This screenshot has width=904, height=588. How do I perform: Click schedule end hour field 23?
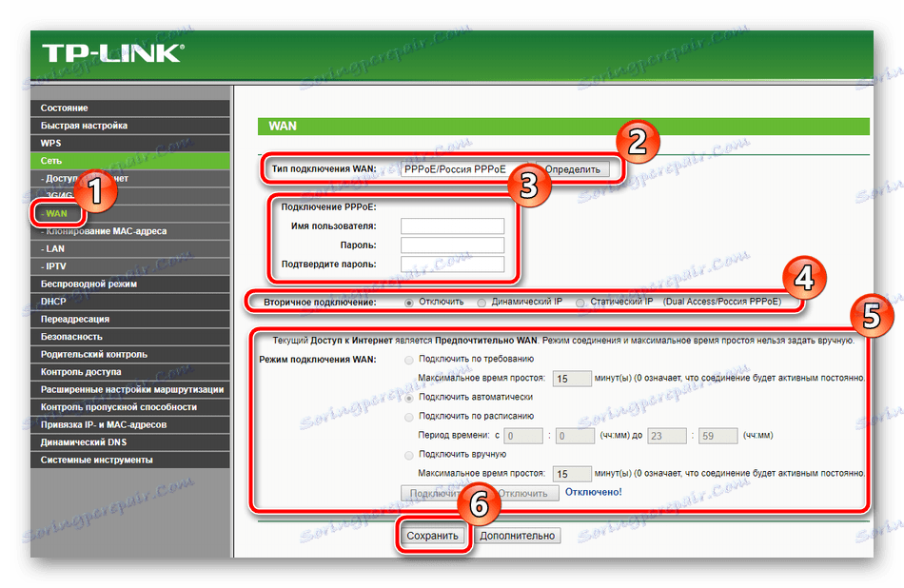point(667,436)
